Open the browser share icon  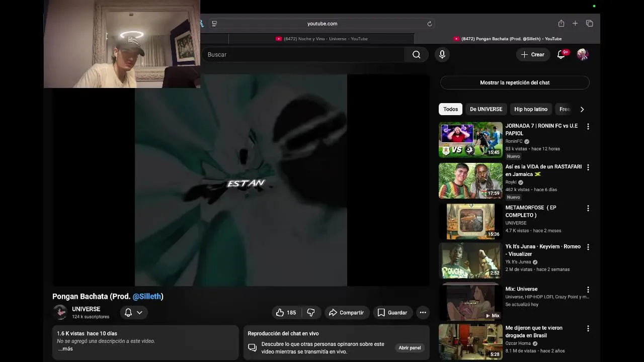click(561, 24)
